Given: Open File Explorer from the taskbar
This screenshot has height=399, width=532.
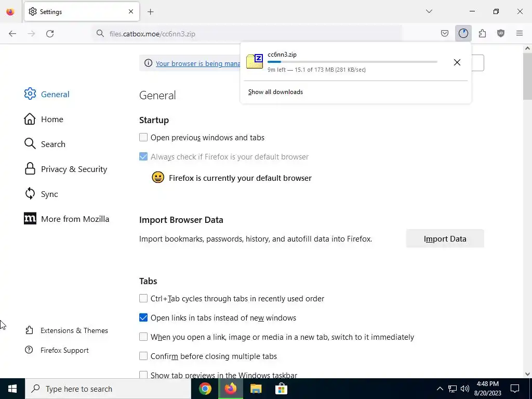Looking at the screenshot, I should [256, 389].
